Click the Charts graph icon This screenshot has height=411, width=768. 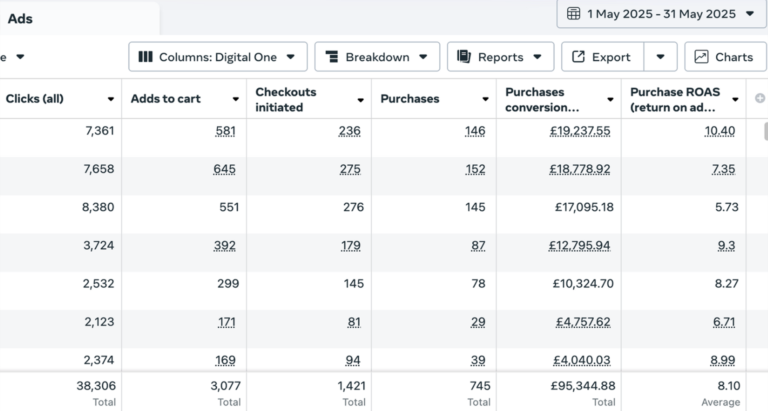pyautogui.click(x=701, y=57)
